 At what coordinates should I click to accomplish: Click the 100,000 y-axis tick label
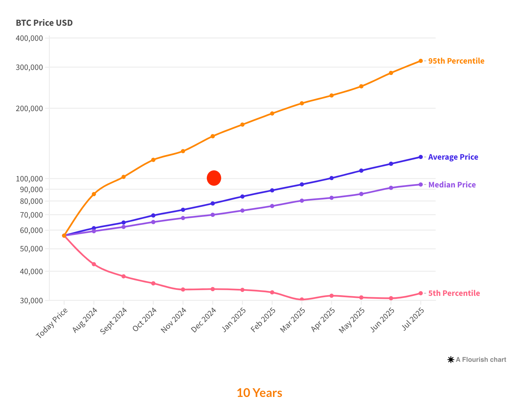coord(29,179)
